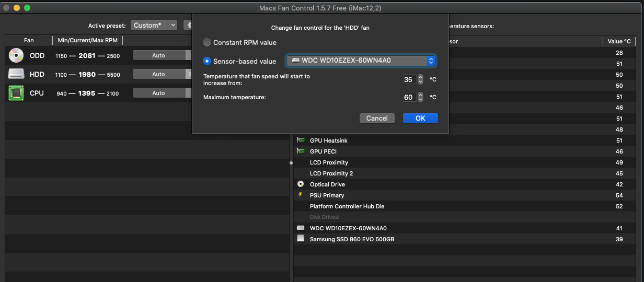Click the maximum temperature stepper arrows

[420, 97]
